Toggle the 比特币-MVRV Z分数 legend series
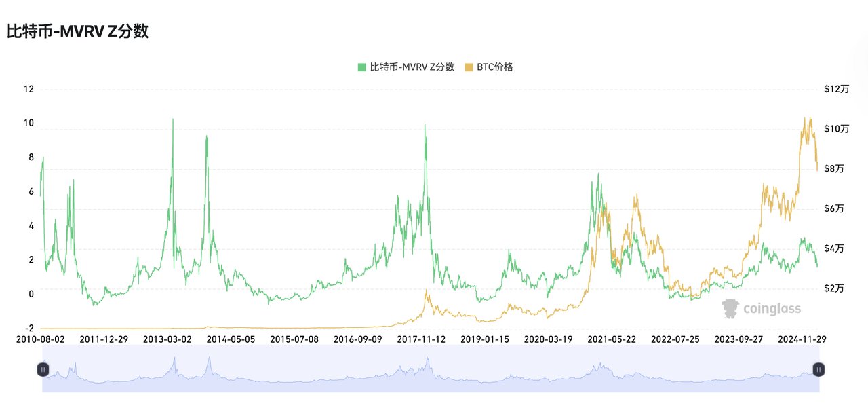The image size is (868, 410). [x=412, y=67]
